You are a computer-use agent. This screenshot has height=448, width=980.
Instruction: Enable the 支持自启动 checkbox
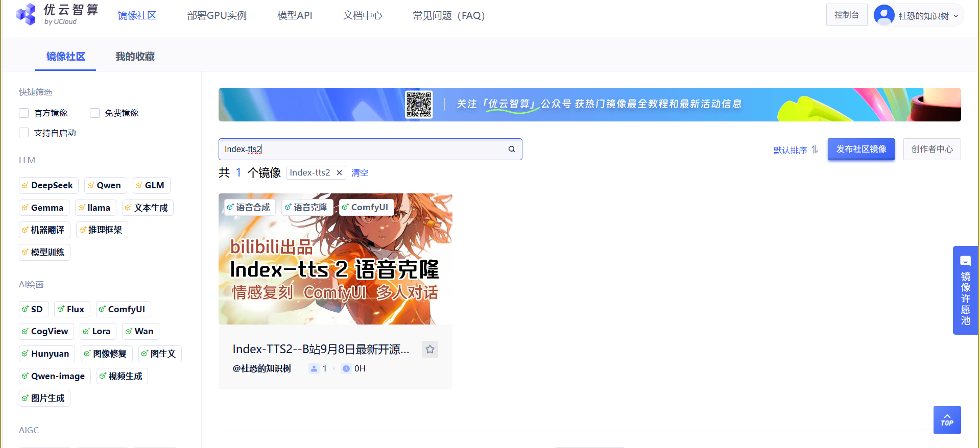point(23,133)
